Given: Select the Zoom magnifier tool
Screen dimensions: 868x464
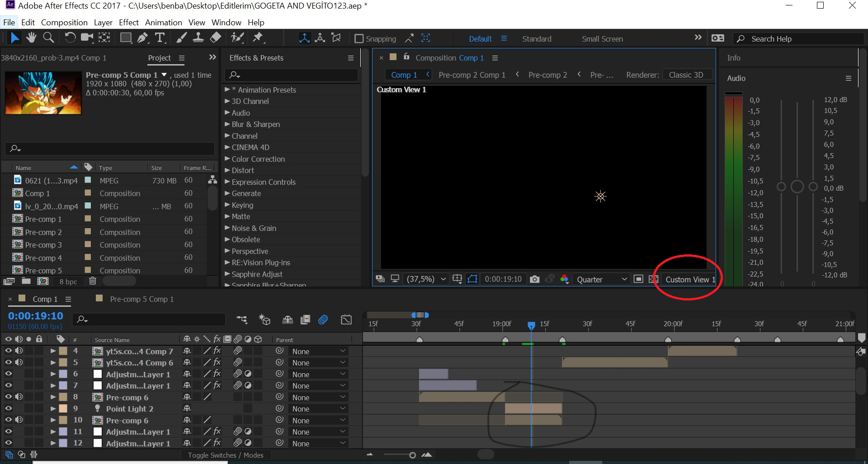Looking at the screenshot, I should 48,38.
